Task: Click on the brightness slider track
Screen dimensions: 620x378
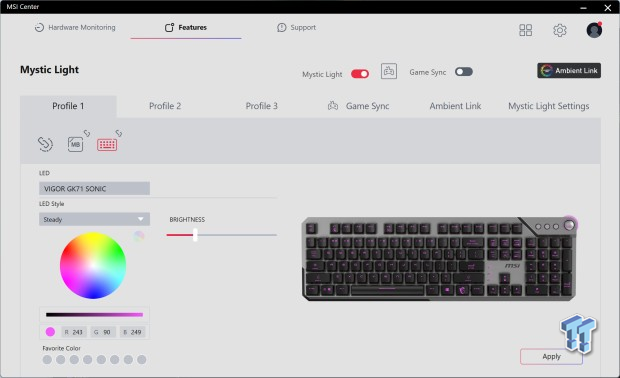Action: point(221,235)
